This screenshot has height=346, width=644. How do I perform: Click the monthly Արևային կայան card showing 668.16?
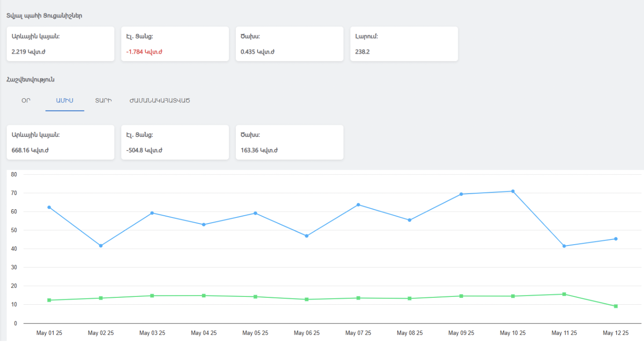point(60,142)
